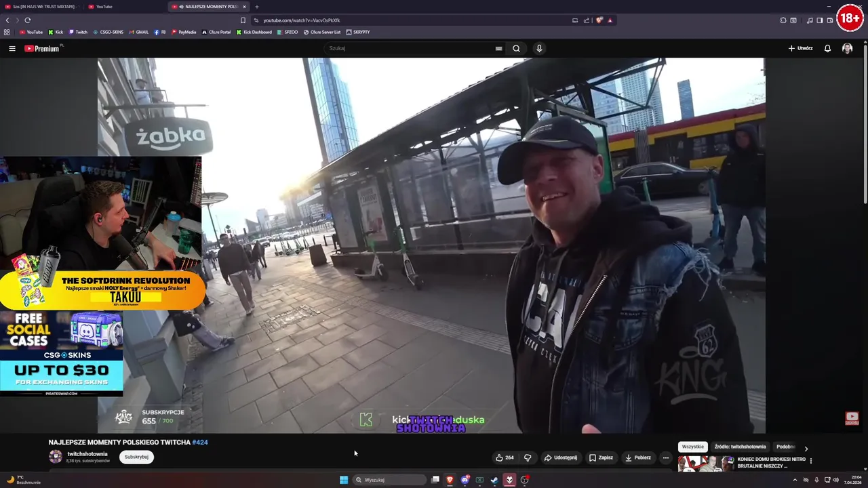Click the Utwórz create button
This screenshot has height=488, width=868.
[x=800, y=48]
